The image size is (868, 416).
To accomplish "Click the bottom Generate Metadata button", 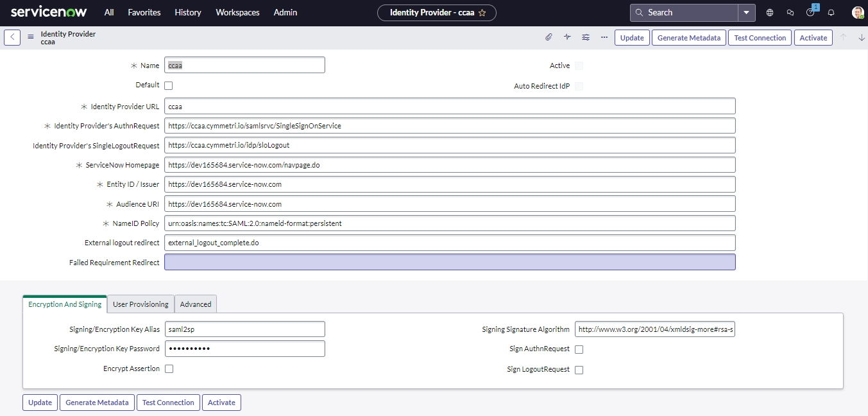I will click(98, 403).
